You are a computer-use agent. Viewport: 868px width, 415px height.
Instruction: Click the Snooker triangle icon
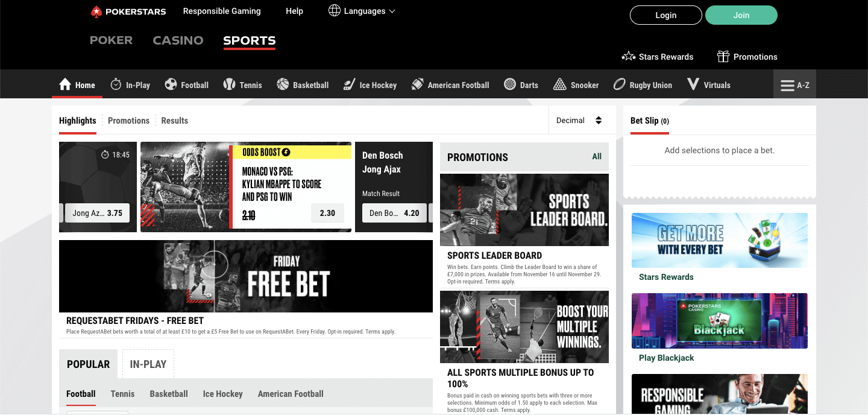560,84
